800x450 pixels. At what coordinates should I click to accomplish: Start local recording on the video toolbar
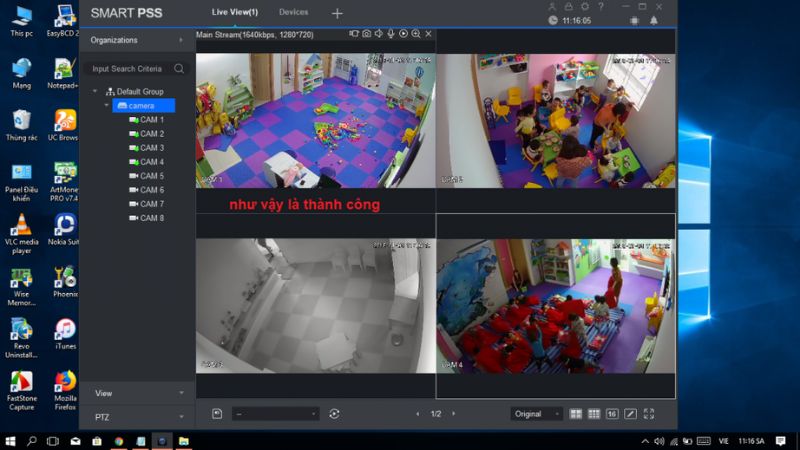(x=354, y=34)
